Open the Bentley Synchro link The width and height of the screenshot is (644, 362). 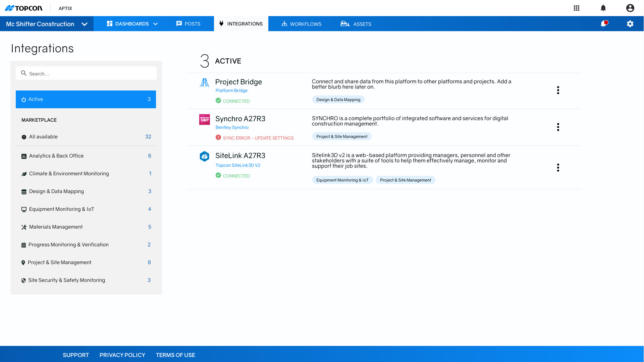click(x=232, y=127)
